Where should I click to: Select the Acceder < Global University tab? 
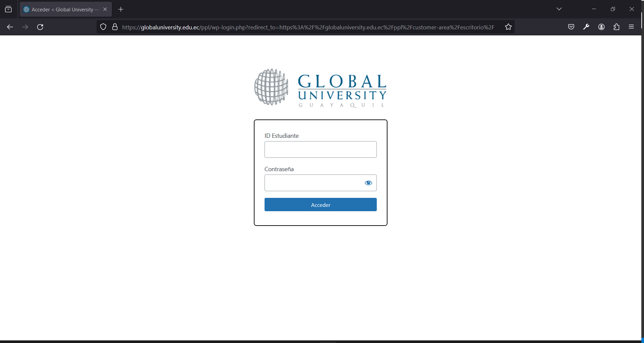tap(66, 9)
